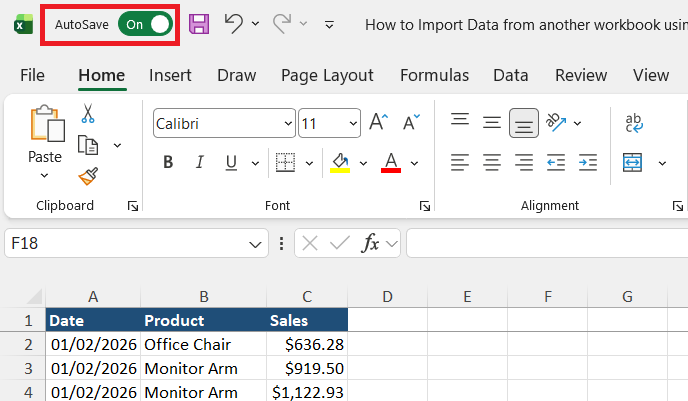The width and height of the screenshot is (688, 401).
Task: Open the Borders options dropdown
Action: coord(309,163)
